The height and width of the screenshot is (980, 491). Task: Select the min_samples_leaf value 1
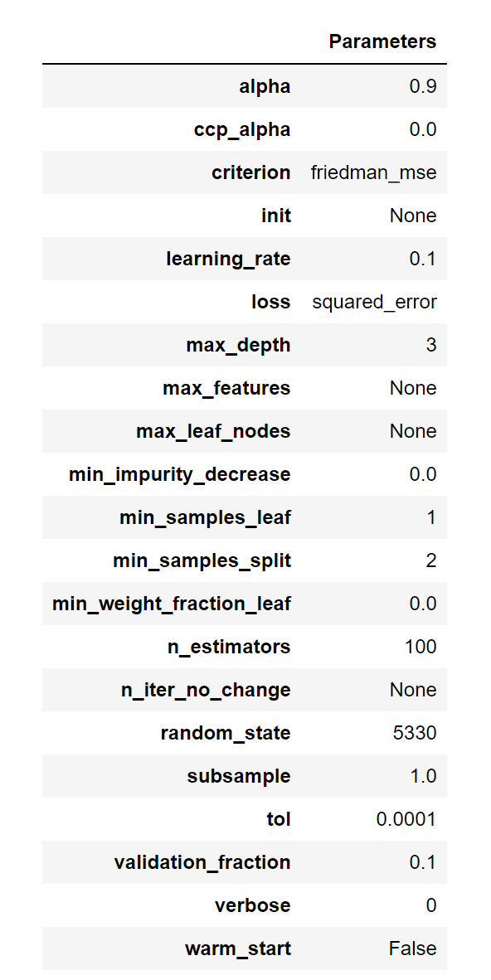pyautogui.click(x=431, y=517)
